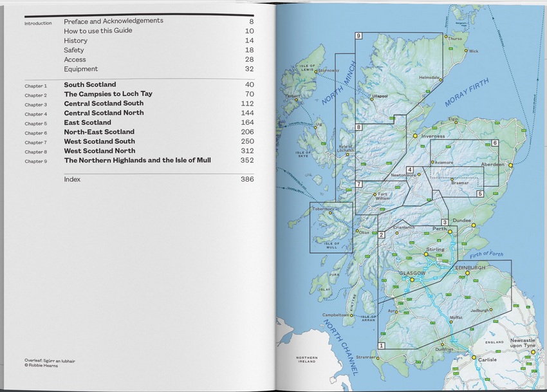Screen dimensions: 547x392
Task: Click the region 6 number marker
Action: tap(495, 143)
